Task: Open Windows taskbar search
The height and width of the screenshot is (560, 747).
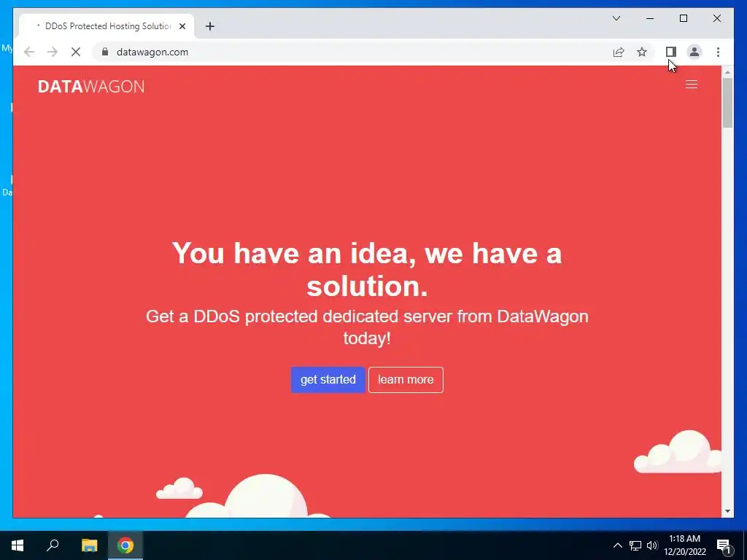Action: [53, 545]
